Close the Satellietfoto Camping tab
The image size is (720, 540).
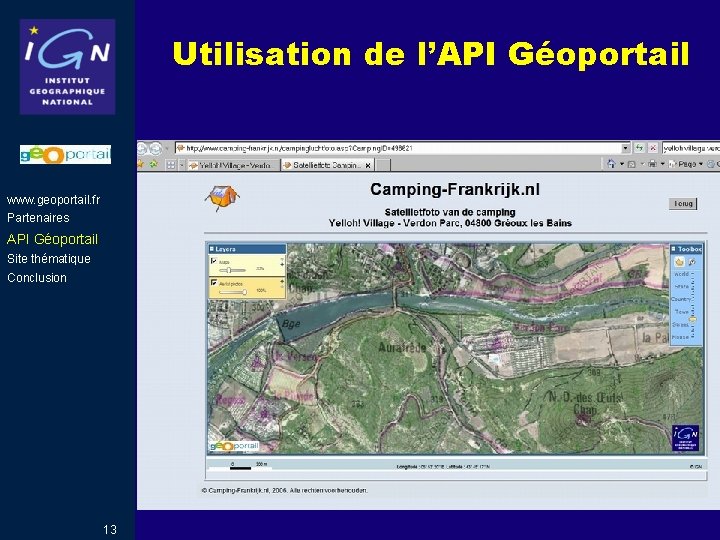(368, 165)
